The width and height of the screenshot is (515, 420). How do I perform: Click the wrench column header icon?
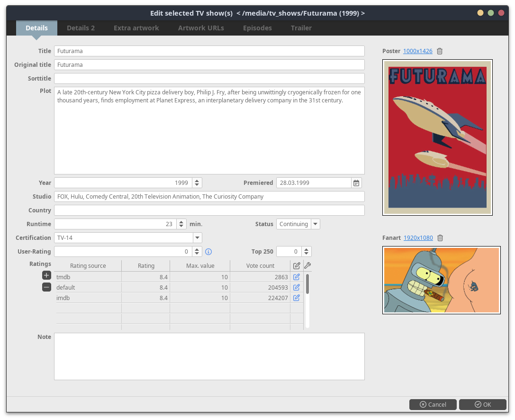(307, 265)
